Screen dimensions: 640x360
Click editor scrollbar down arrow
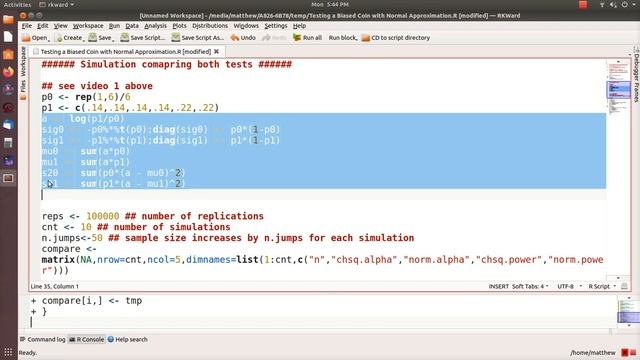(618, 278)
